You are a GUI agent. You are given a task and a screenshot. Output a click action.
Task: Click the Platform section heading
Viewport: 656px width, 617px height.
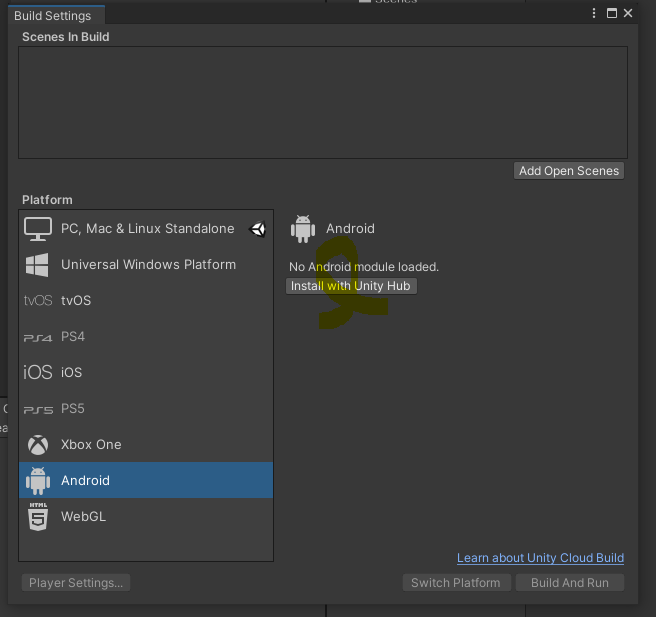point(47,200)
